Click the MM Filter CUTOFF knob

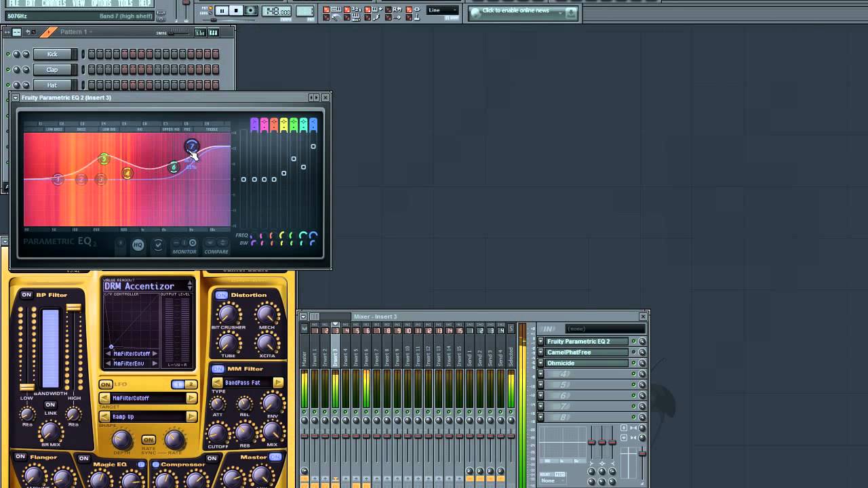(218, 432)
